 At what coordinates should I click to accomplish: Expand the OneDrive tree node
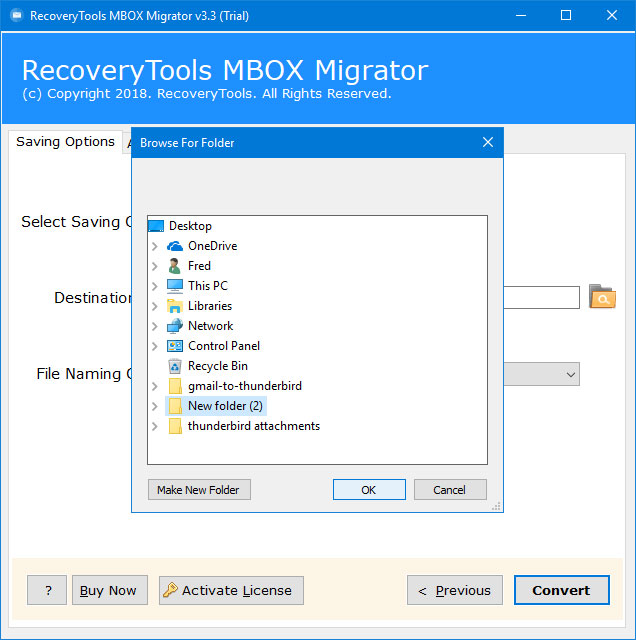tap(154, 246)
